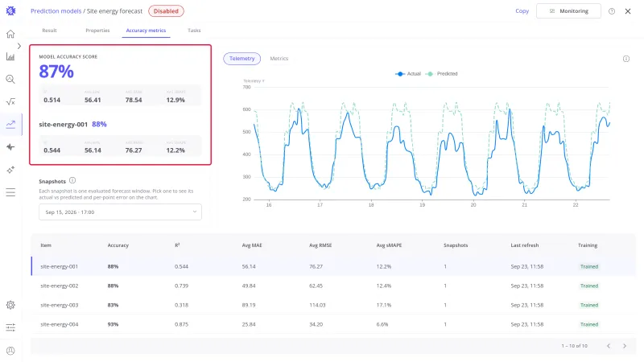This screenshot has width=644, height=362.
Task: Close the model panel with X
Action: (628, 11)
